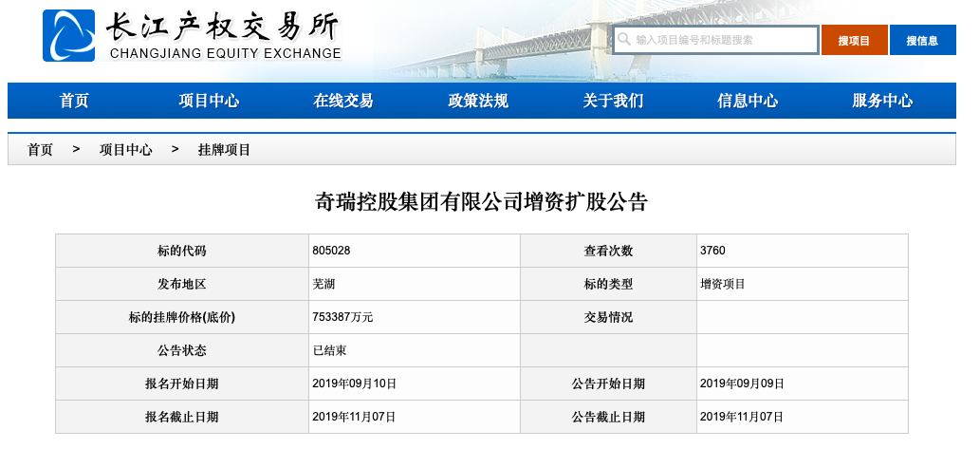Click the Changjiang Equity Exchange logo icon
Image resolution: width=980 pixels, height=449 pixels.
click(68, 36)
